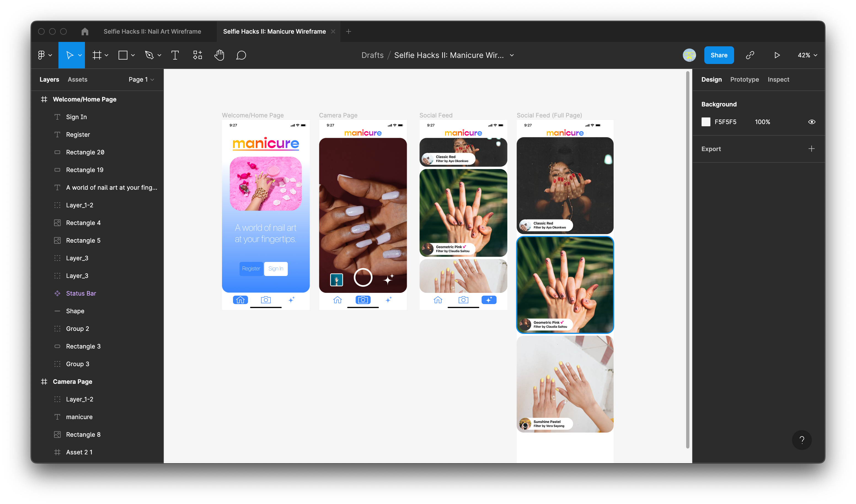Add an export setting

pos(811,149)
